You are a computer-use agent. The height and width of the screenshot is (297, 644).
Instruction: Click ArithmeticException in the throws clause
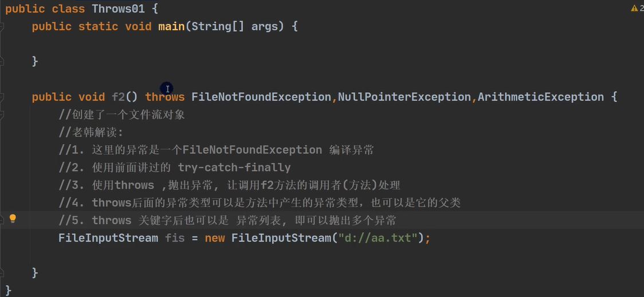coord(540,97)
